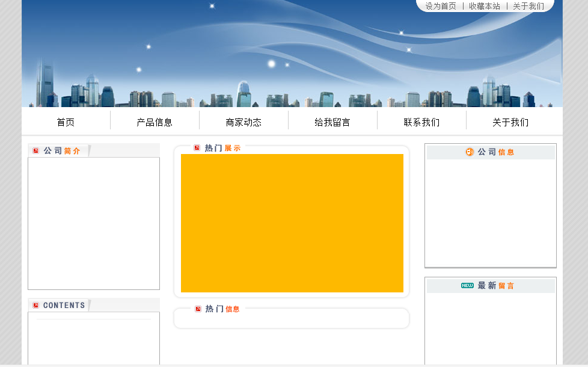Select 商家动态 in the navigation bar
Image resolution: width=588 pixels, height=367 pixels.
click(x=243, y=122)
